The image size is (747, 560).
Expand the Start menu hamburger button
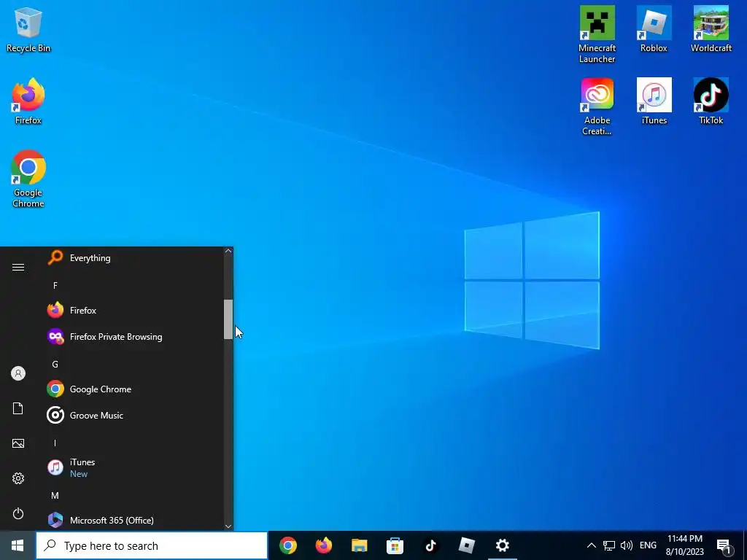point(18,267)
